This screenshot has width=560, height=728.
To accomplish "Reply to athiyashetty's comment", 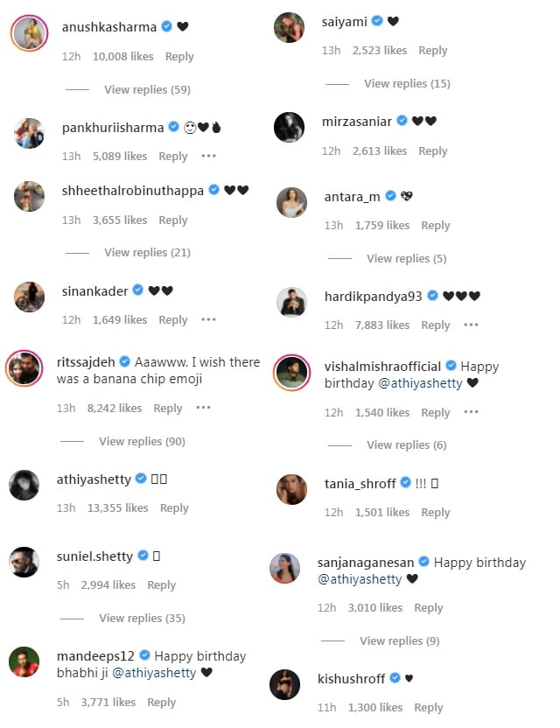I will point(174,507).
